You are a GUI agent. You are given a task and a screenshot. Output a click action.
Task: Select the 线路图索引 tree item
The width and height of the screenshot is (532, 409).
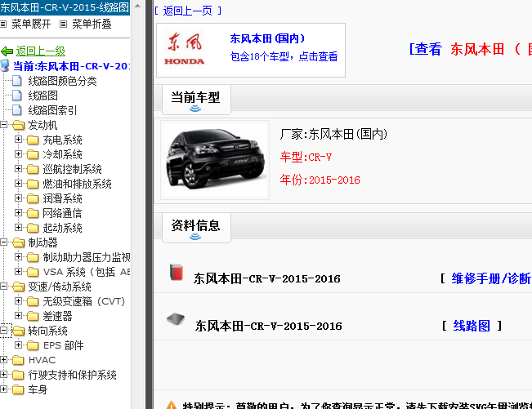pyautogui.click(x=52, y=110)
